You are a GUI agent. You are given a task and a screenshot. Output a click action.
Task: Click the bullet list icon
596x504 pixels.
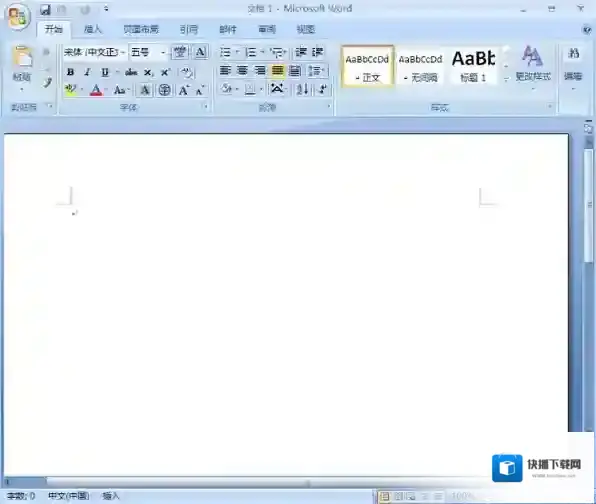(225, 52)
